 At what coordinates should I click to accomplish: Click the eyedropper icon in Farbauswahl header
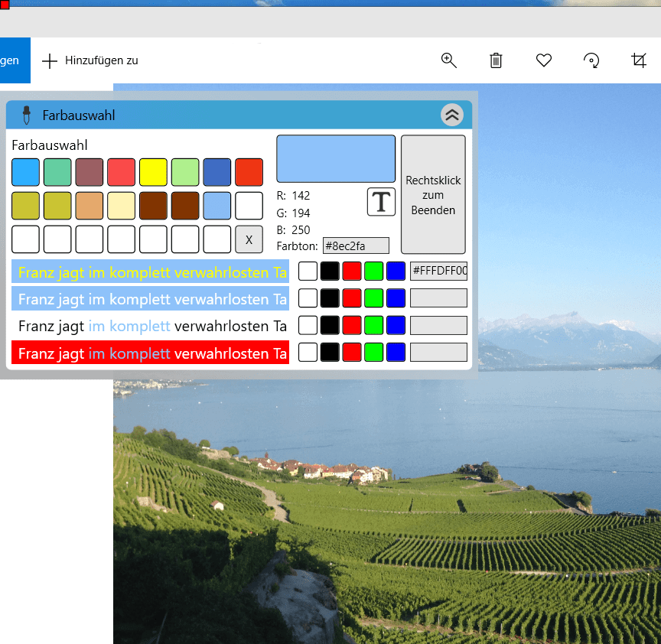27,115
